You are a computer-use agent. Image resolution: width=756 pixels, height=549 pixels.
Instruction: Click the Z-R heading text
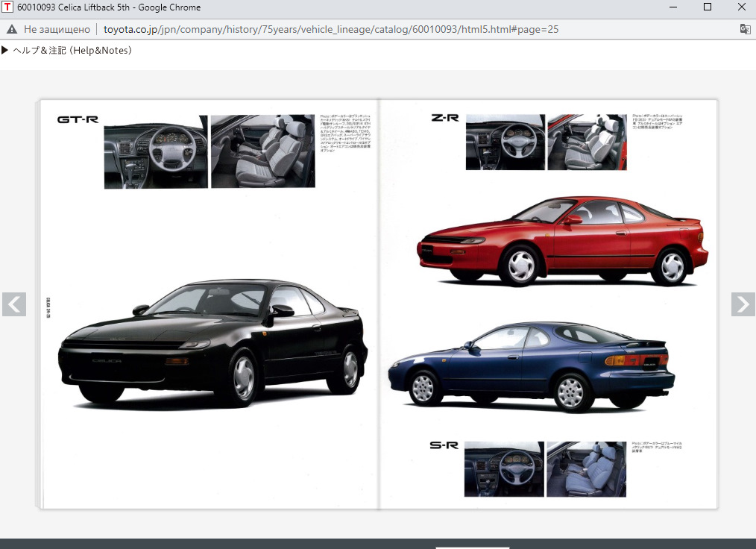click(445, 118)
